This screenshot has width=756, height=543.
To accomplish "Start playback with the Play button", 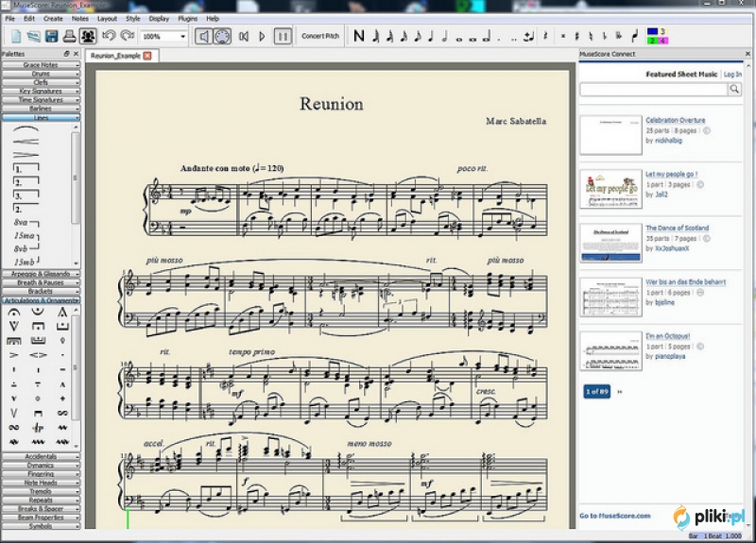I will pyautogui.click(x=263, y=36).
